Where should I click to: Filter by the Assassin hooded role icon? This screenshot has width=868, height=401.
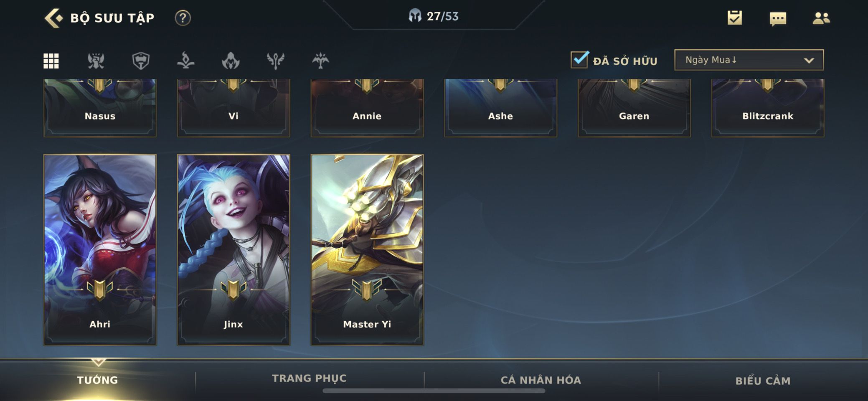[231, 61]
